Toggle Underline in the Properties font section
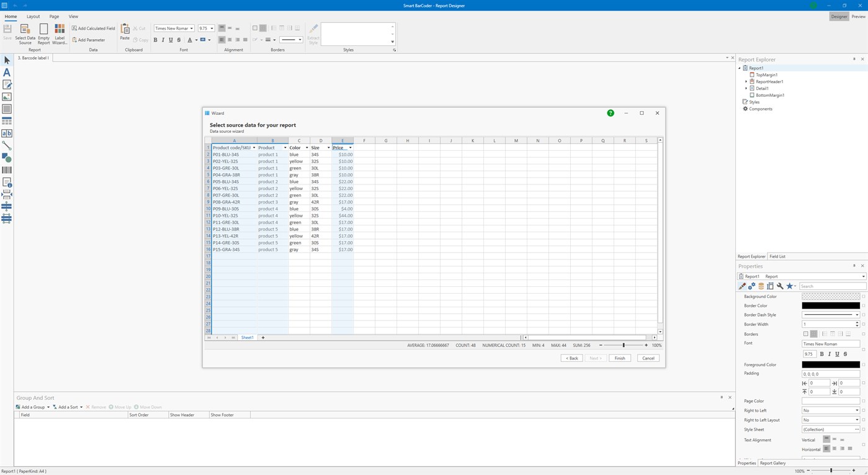Screen dimensions: 868x475 (836, 353)
